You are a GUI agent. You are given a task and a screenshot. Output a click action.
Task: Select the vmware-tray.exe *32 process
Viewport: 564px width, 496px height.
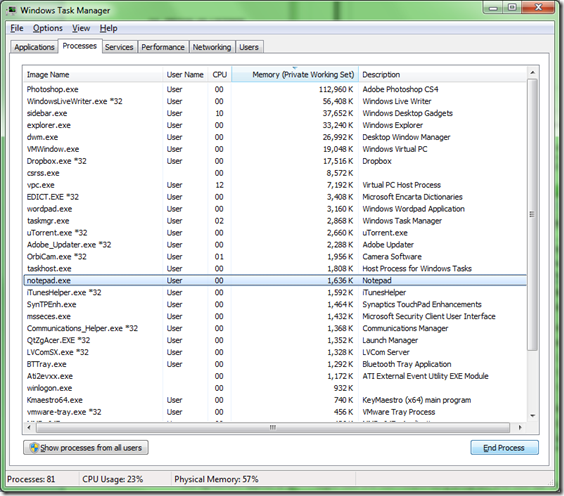(x=275, y=412)
